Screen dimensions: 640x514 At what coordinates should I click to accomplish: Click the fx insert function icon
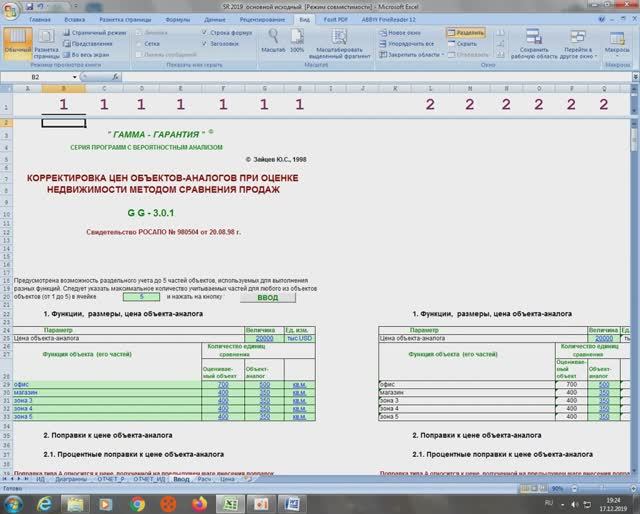(x=116, y=77)
